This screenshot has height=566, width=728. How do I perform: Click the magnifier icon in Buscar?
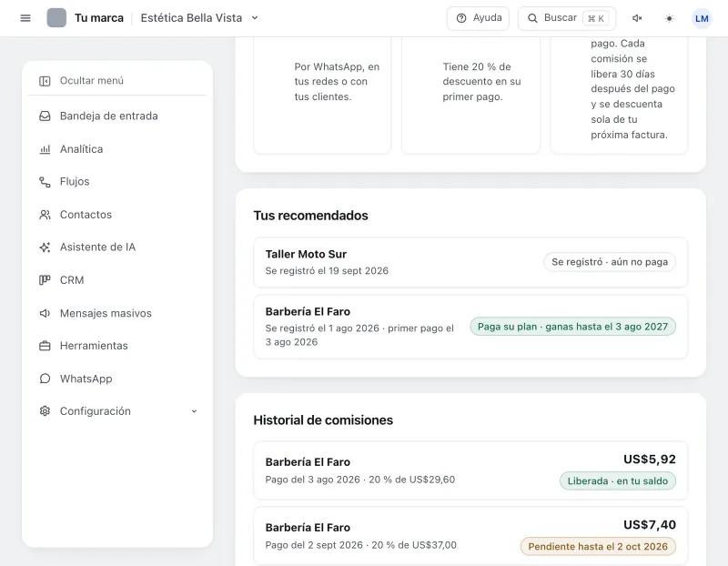532,18
